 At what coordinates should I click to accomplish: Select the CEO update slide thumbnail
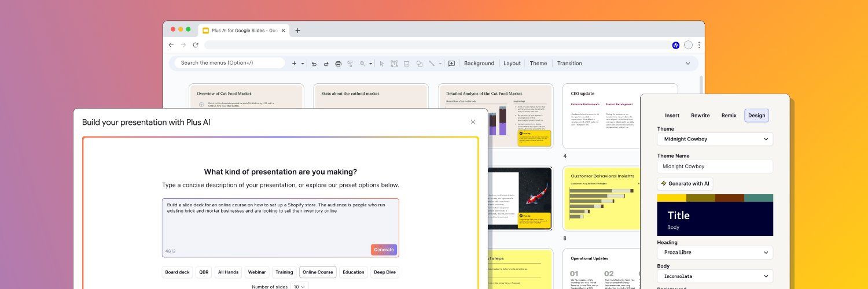[x=602, y=116]
